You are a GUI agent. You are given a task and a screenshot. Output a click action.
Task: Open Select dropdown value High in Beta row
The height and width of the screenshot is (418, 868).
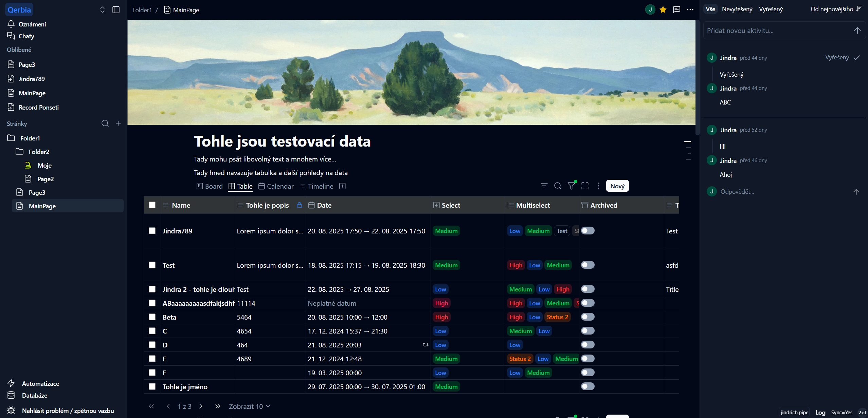[x=441, y=317]
